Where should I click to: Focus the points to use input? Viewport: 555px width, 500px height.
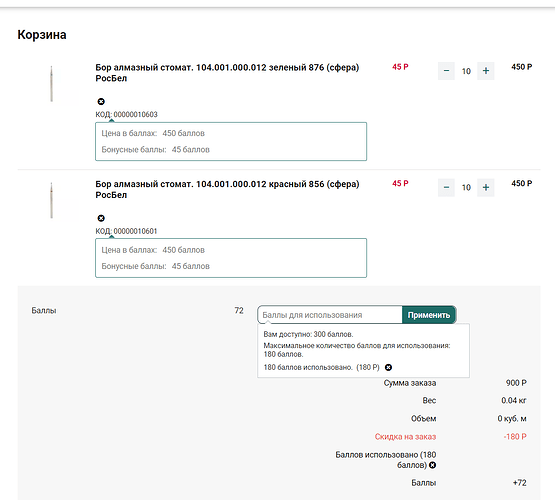[x=330, y=315]
